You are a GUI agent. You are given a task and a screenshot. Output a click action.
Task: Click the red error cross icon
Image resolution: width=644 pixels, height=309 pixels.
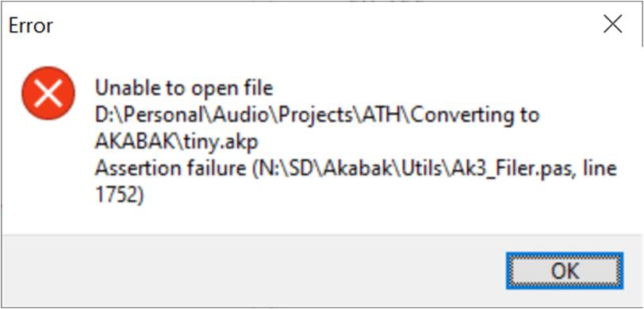[x=48, y=93]
